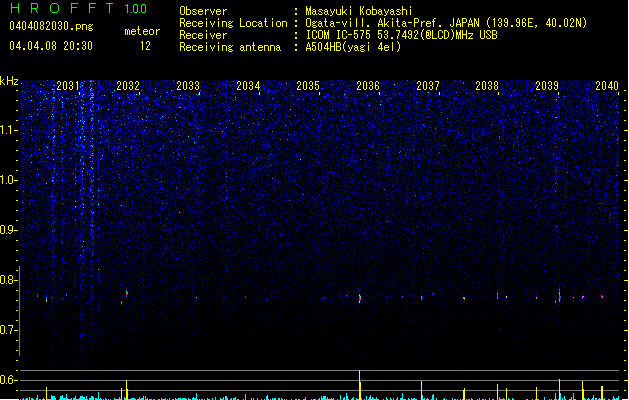This screenshot has height=400, width=629.
Task: Select the A504HB(yagi 4el) antenna text
Action: click(x=353, y=47)
